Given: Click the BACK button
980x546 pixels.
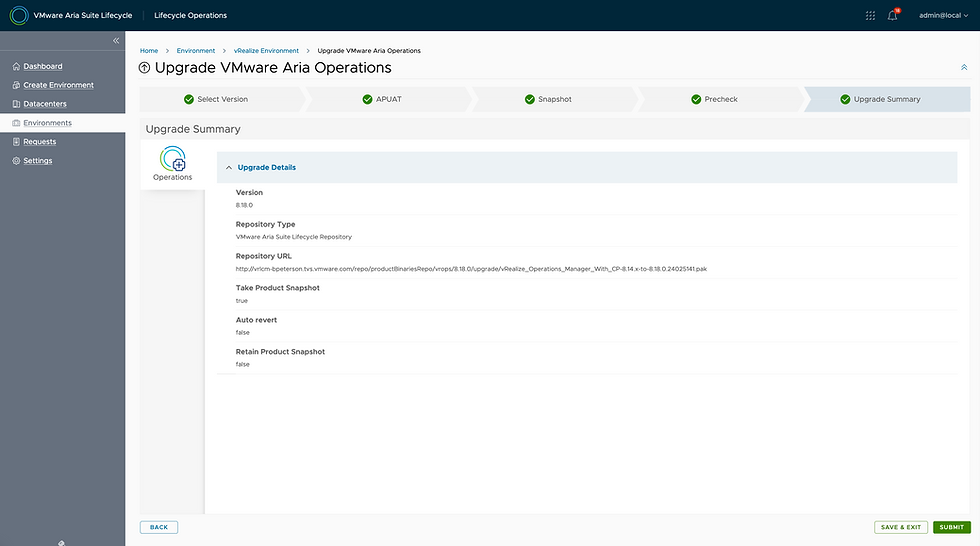Looking at the screenshot, I should tap(159, 527).
